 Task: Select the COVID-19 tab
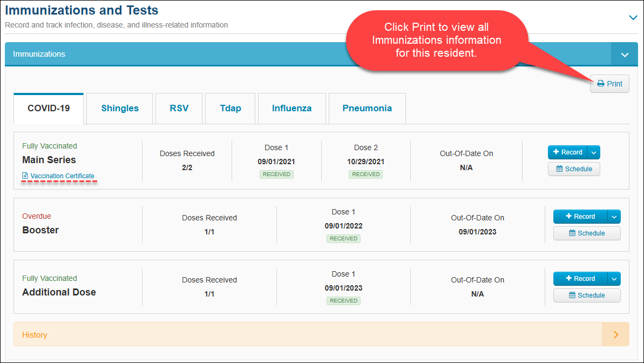pyautogui.click(x=49, y=109)
